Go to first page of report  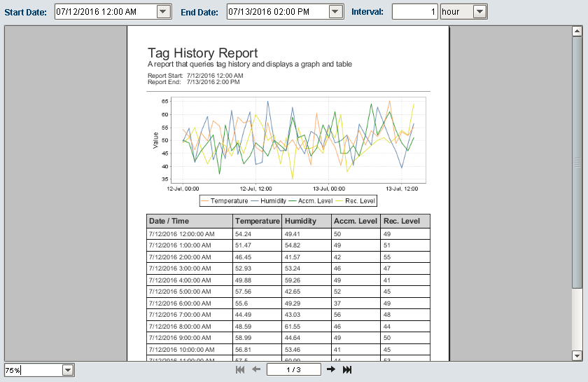click(240, 369)
